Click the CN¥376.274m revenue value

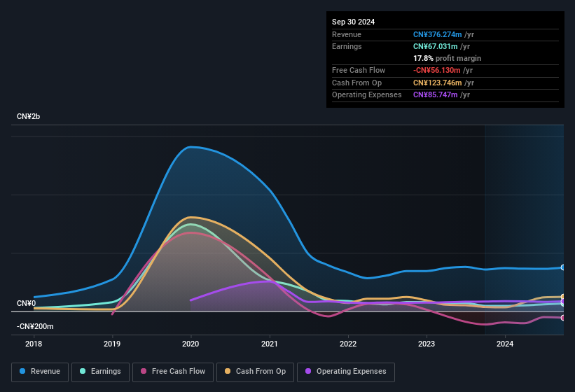tap(437, 34)
